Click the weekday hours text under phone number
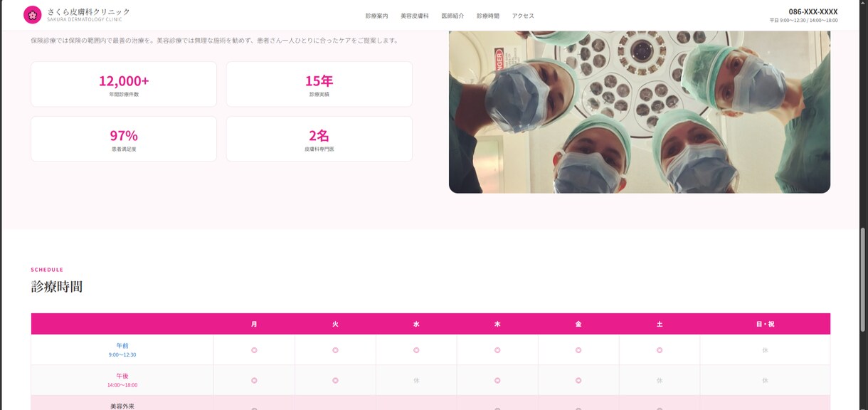868x410 pixels. 803,21
